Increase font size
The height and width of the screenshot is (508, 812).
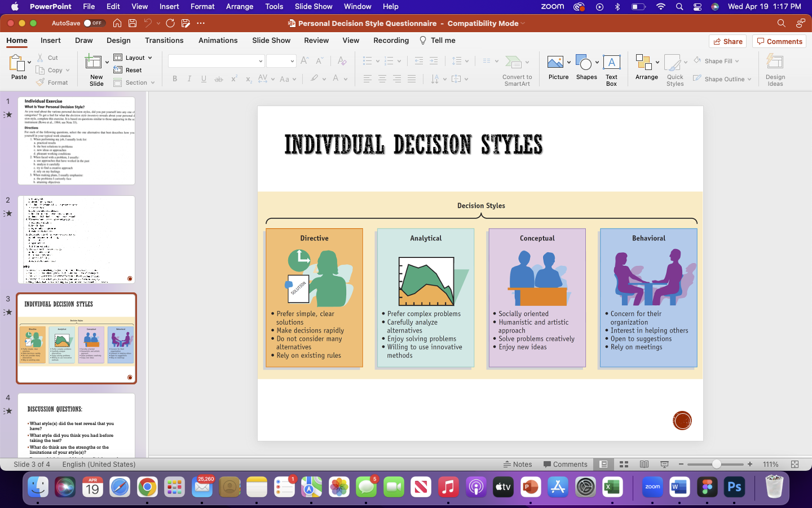pyautogui.click(x=304, y=60)
